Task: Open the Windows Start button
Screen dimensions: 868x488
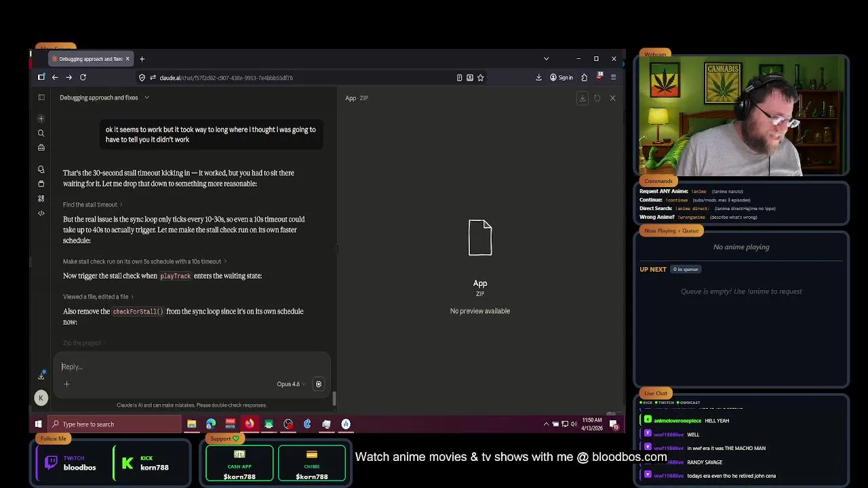Action: click(38, 424)
